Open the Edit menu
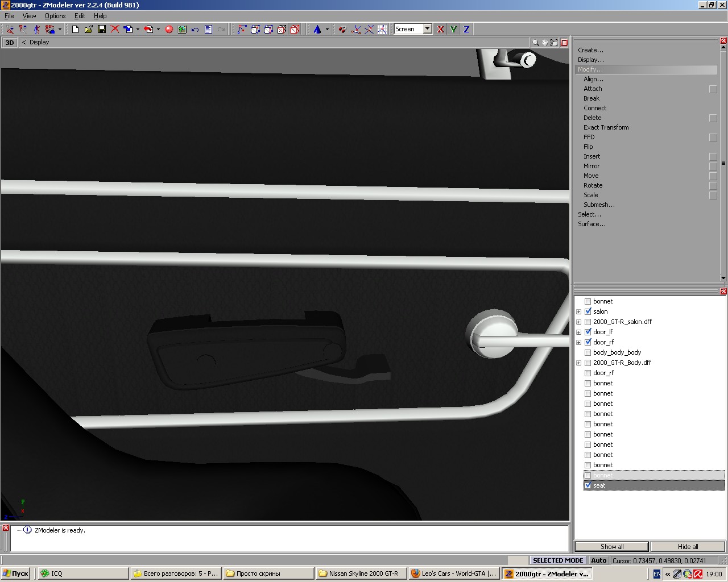The height and width of the screenshot is (582, 728). [x=80, y=16]
